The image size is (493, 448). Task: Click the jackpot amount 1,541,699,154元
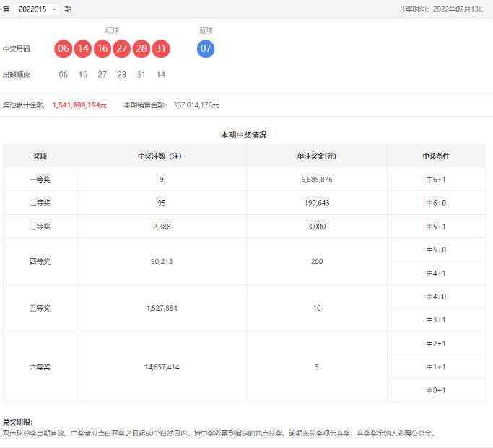point(79,105)
